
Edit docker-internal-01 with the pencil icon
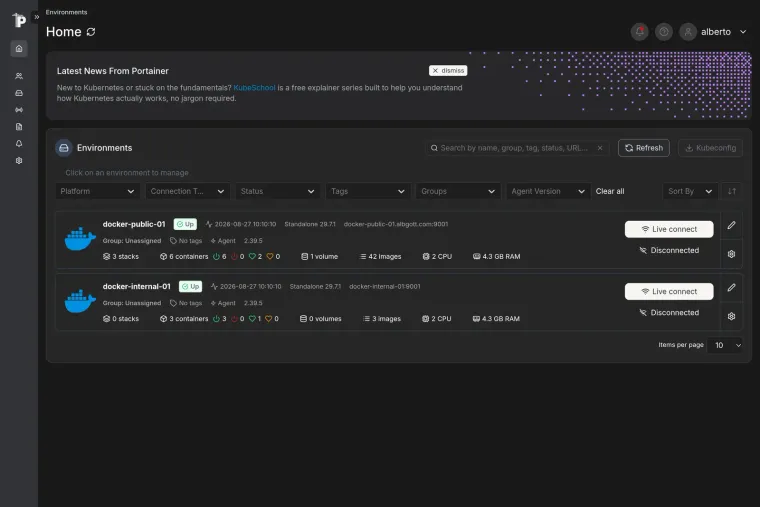[731, 288]
